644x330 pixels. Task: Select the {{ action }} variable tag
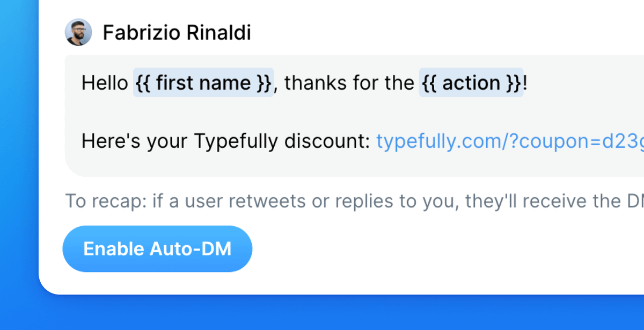click(471, 83)
